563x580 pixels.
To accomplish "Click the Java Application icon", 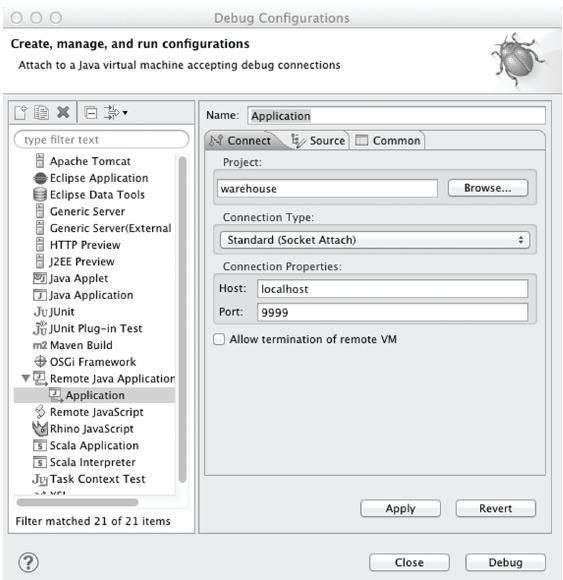I will pos(40,295).
